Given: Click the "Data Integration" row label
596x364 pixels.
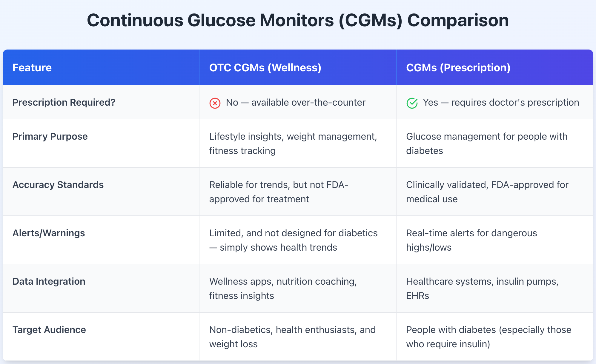Looking at the screenshot, I should [x=49, y=281].
